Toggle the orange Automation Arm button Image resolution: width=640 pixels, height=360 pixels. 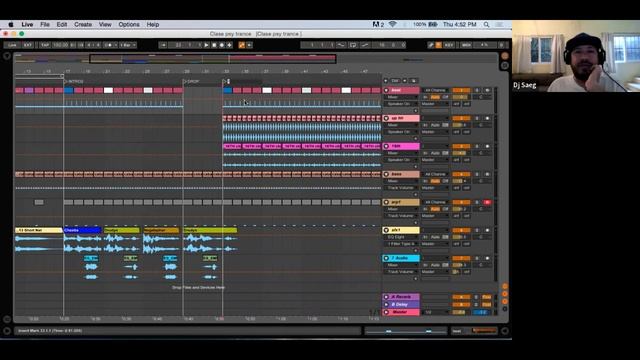242,45
